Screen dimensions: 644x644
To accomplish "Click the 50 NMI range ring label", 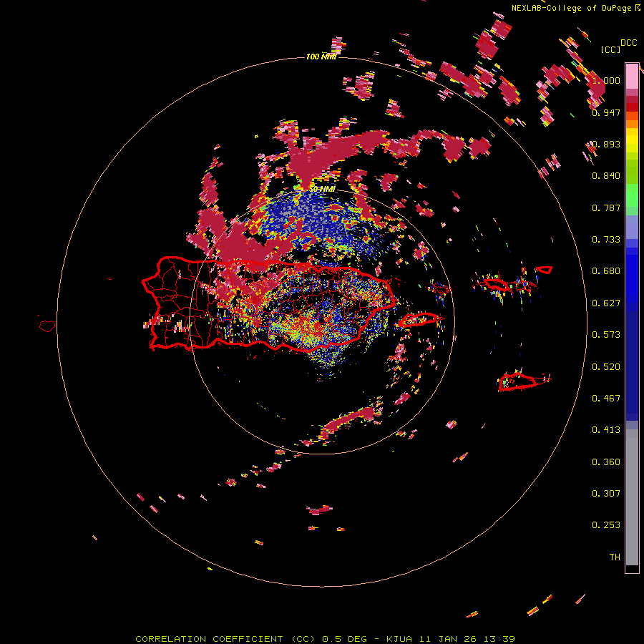I will [322, 189].
